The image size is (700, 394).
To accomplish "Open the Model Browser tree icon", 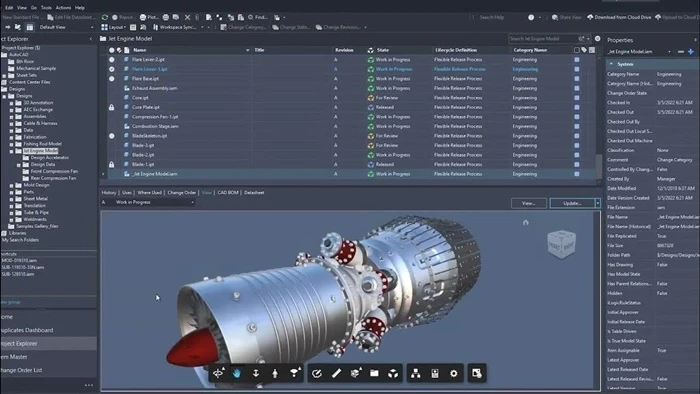I will (x=416, y=373).
